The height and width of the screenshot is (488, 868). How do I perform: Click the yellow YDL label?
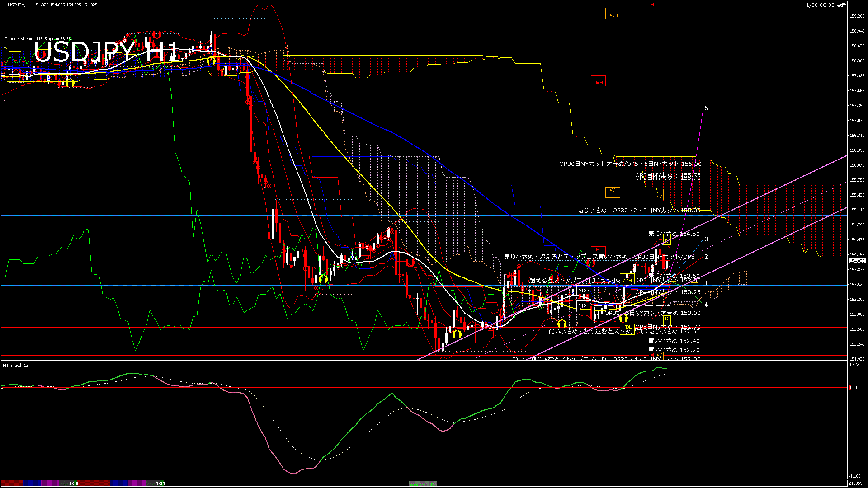[x=627, y=327]
